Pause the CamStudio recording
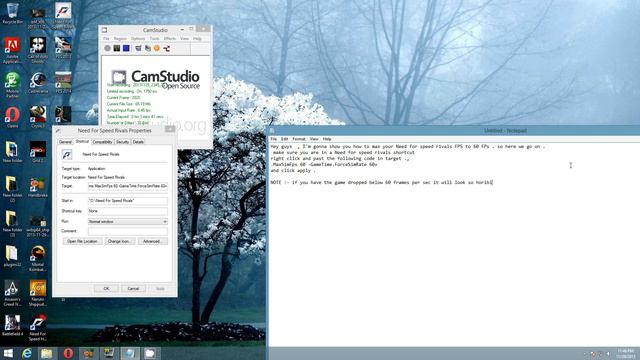The width and height of the screenshot is (640, 360). tap(117, 48)
